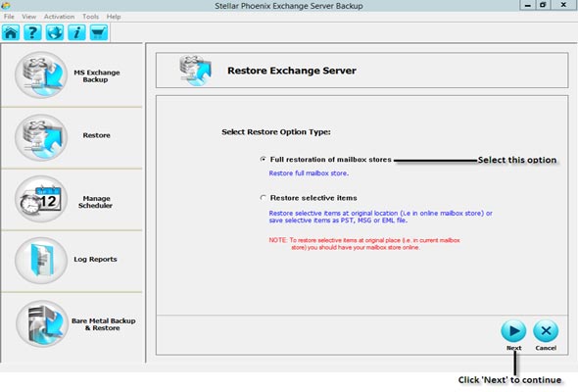Click the 'Restore full mailbox store.' description

coord(309,172)
